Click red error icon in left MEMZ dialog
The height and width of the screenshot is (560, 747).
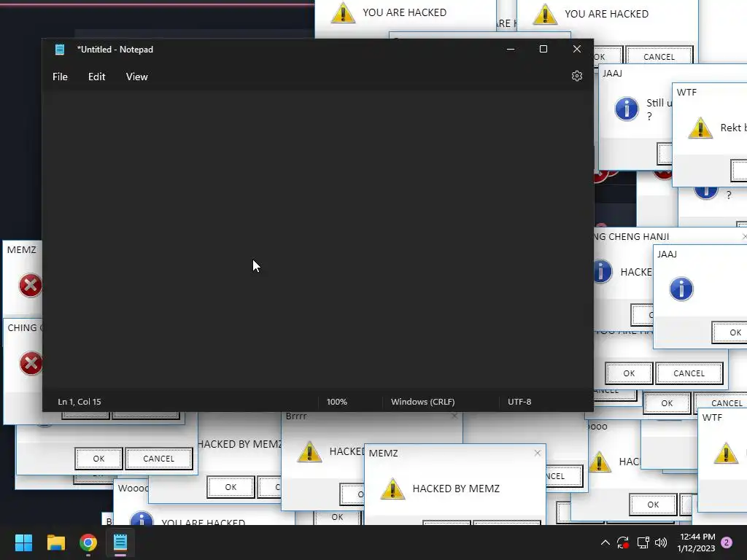pos(31,285)
